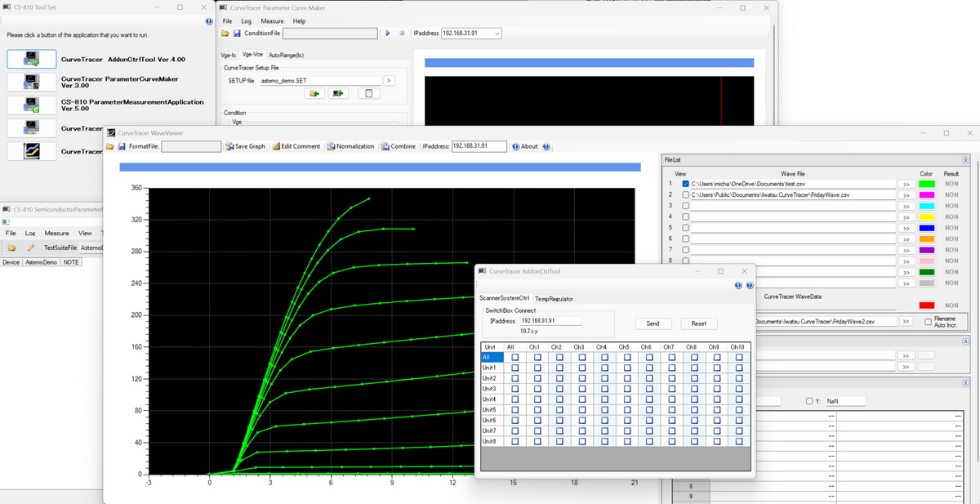Open View menu in CS-810 SemiconductorParameter window
The image size is (980, 504).
85,233
